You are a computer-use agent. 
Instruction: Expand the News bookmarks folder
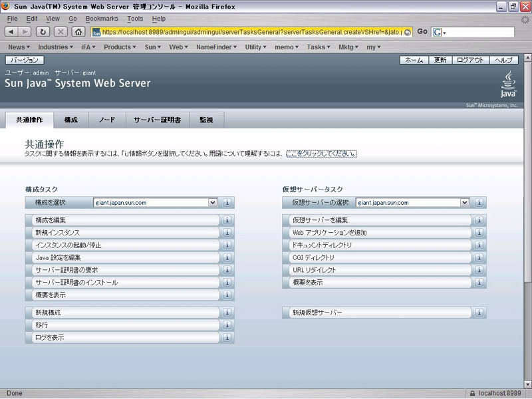point(19,47)
